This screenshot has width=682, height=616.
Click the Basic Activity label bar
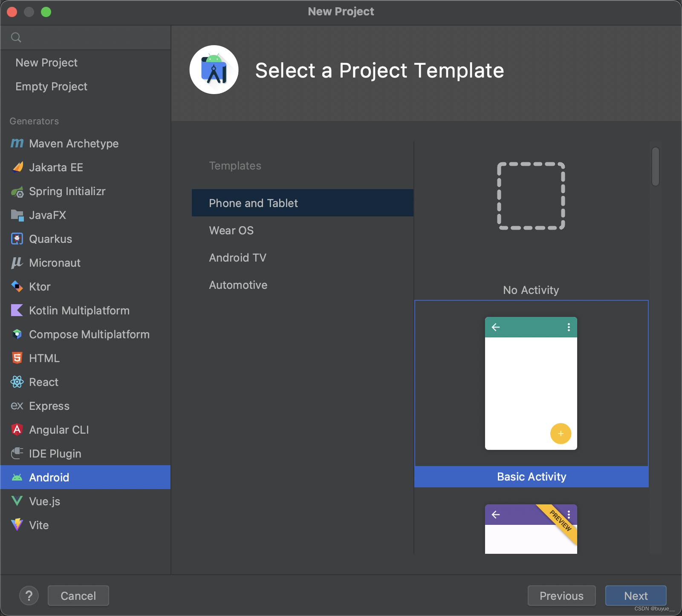[x=532, y=477]
